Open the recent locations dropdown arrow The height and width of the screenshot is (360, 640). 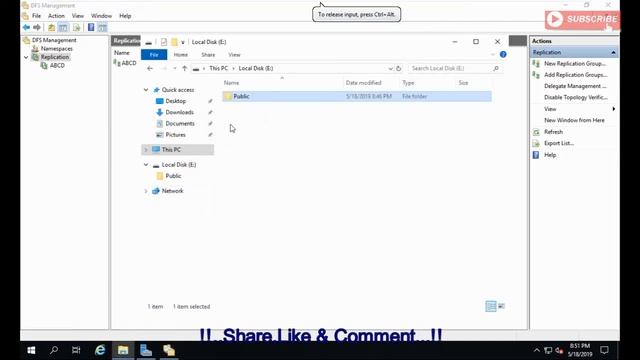pyautogui.click(x=175, y=68)
